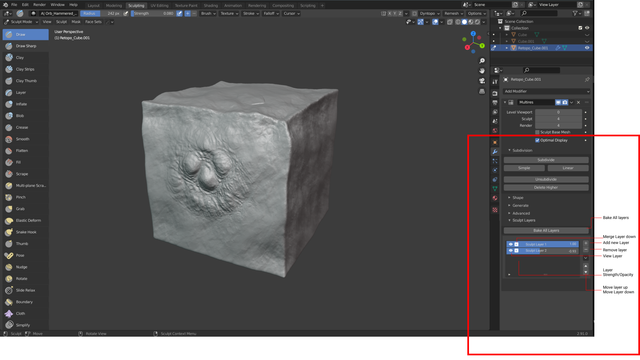The image size is (640, 360).
Task: Select the Layer brush tool
Action: (25, 93)
